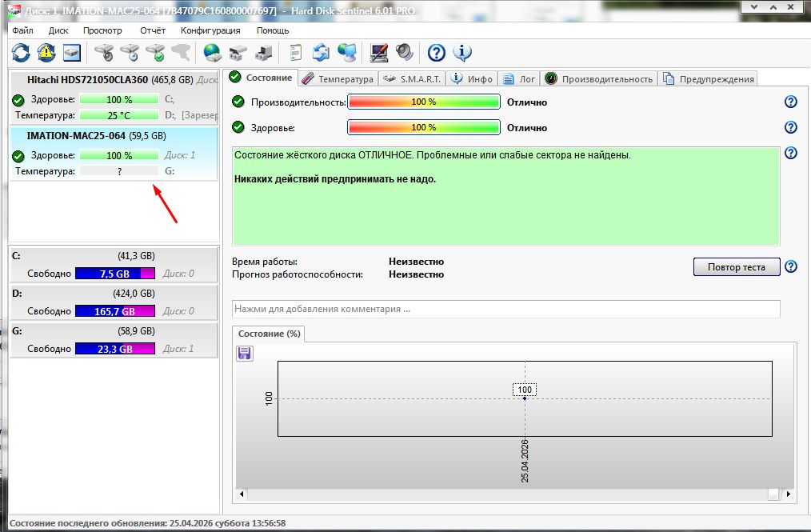811x532 pixels.
Task: Open the Диск menu
Action: [58, 30]
